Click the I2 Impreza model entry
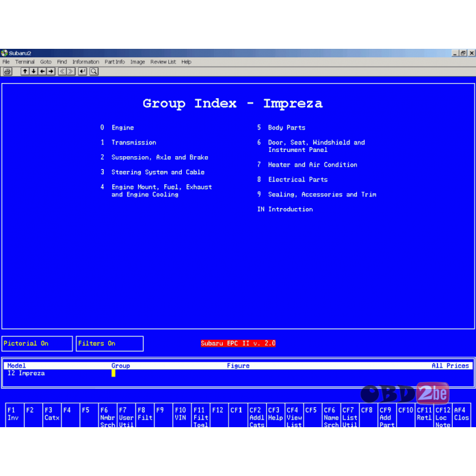 pos(26,373)
